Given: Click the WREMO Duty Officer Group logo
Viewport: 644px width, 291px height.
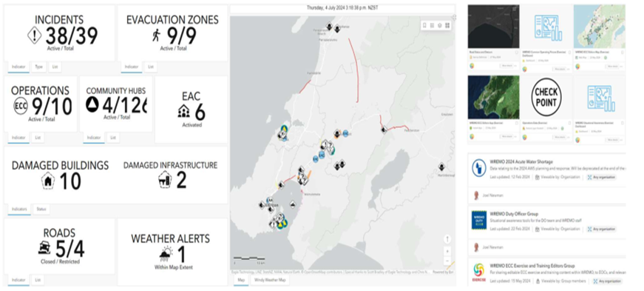Looking at the screenshot, I should coord(479,220).
